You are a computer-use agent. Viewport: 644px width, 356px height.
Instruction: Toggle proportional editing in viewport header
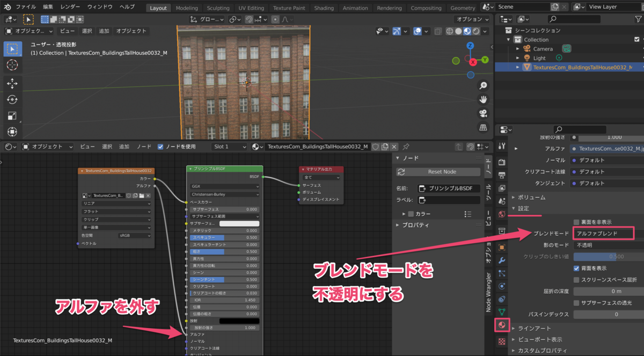[275, 19]
